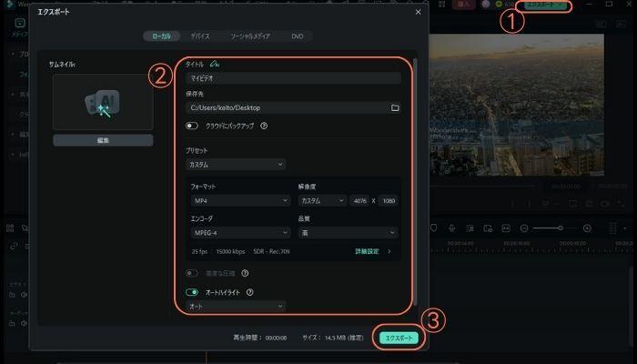Click the 15000 kbps text
The width and height of the screenshot is (637, 364).
230,251
